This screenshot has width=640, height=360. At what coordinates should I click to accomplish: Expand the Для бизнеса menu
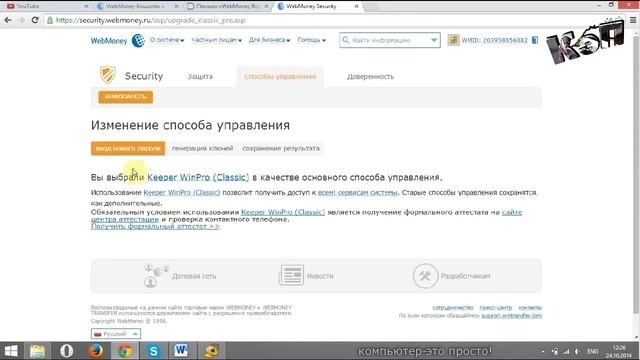tap(269, 40)
